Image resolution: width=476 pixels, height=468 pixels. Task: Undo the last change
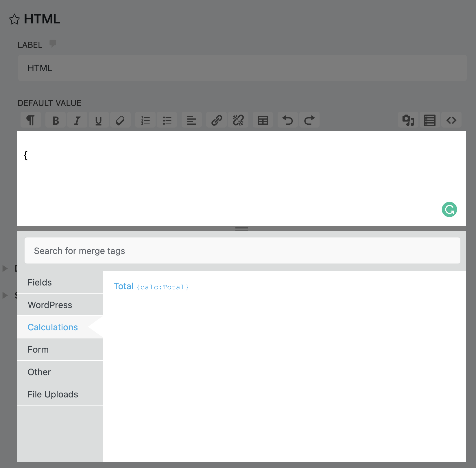[x=287, y=120]
